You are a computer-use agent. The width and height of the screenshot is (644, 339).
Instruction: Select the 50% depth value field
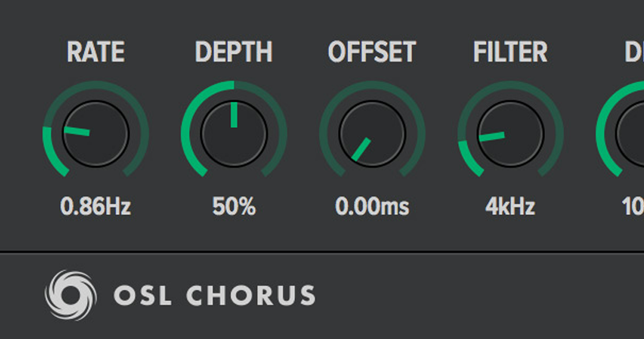pos(234,207)
